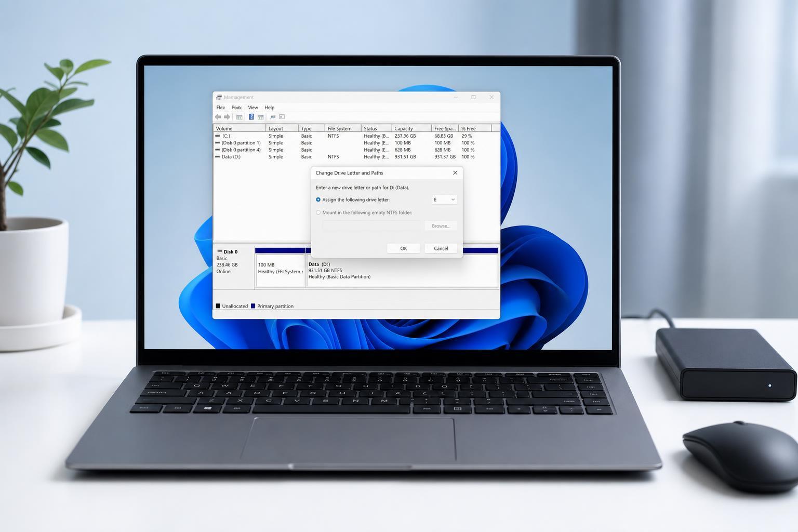Click the Healthy (B... status cell
The width and height of the screenshot is (798, 532).
(376, 136)
